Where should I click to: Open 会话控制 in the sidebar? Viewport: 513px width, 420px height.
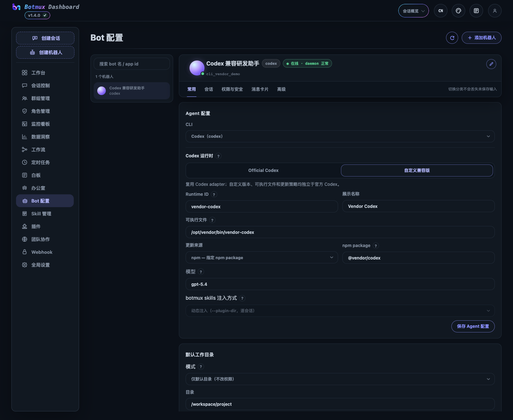pyautogui.click(x=45, y=85)
